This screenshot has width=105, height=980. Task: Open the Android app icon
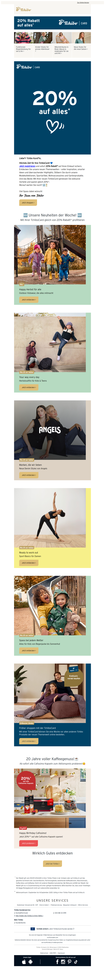[x=30, y=962]
